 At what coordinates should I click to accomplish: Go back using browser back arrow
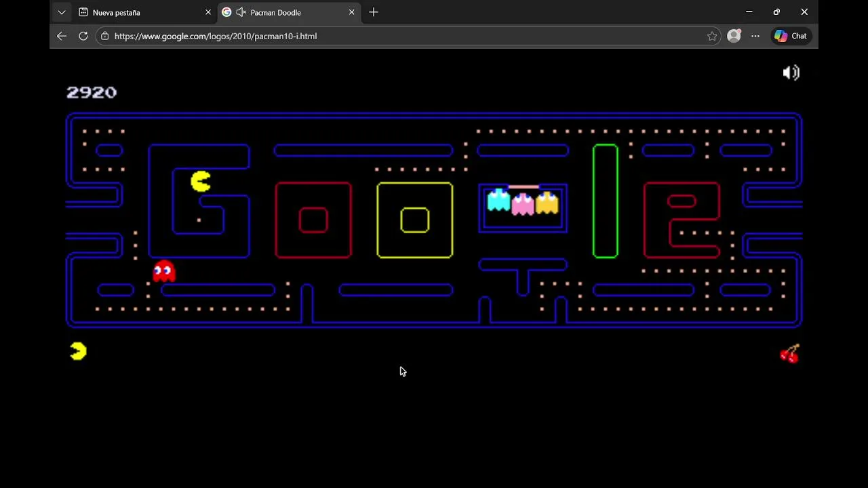[62, 36]
